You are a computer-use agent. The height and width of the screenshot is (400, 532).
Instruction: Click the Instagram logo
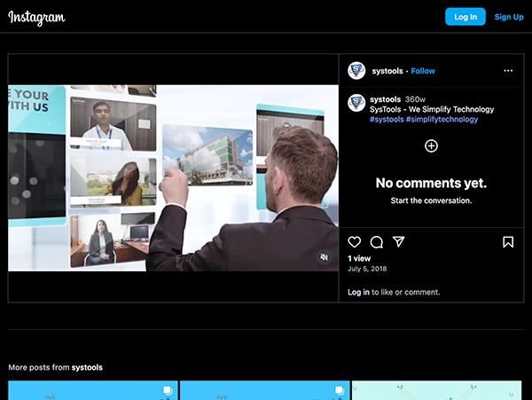[36, 18]
